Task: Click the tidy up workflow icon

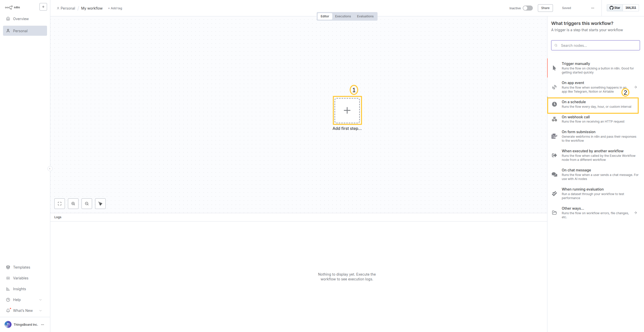Action: (x=100, y=204)
